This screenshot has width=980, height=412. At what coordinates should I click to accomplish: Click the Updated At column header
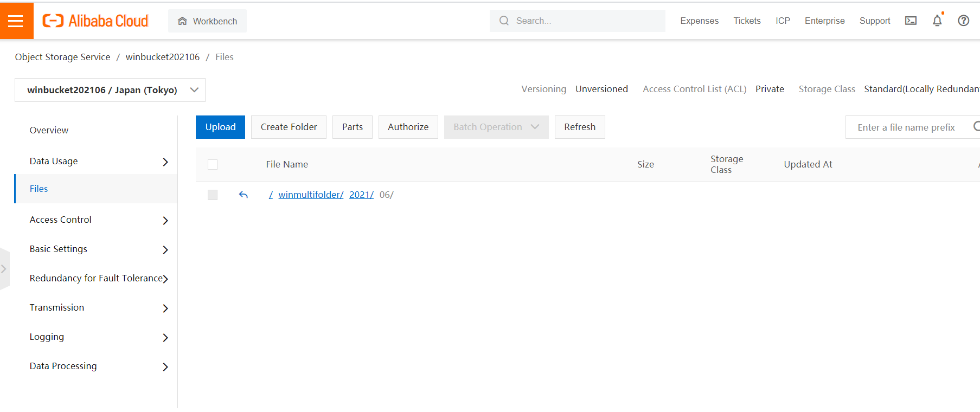(808, 164)
